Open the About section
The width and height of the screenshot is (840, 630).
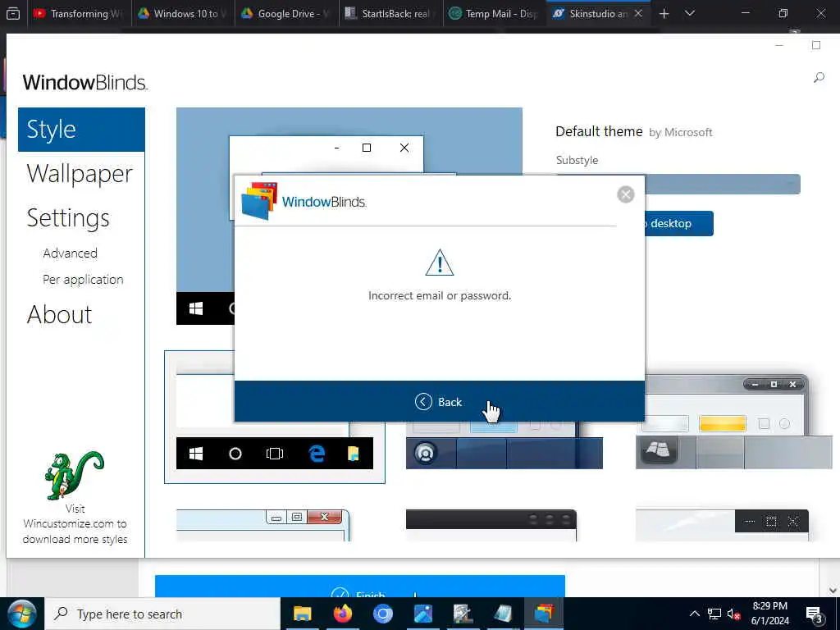(x=59, y=314)
